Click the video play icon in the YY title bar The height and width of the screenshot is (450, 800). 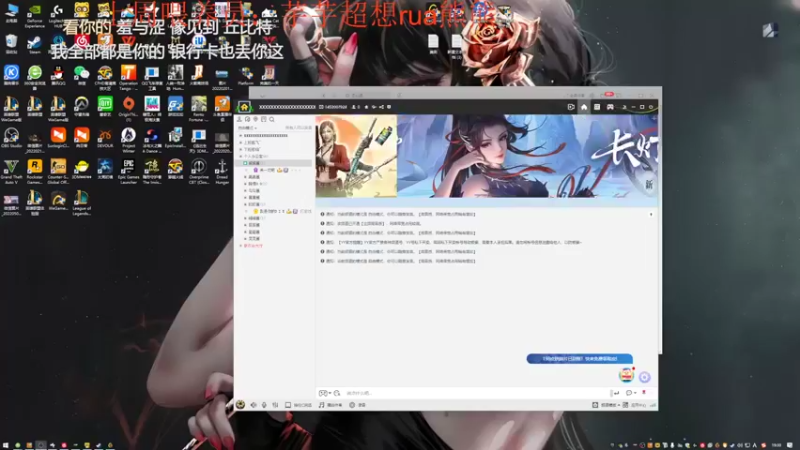[x=571, y=107]
